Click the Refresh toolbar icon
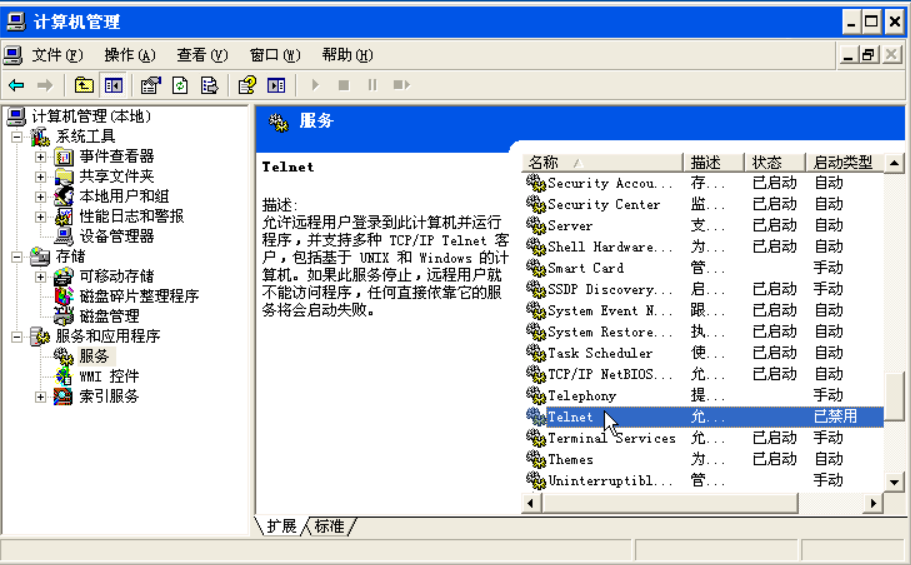This screenshot has width=911, height=565. tap(180, 85)
